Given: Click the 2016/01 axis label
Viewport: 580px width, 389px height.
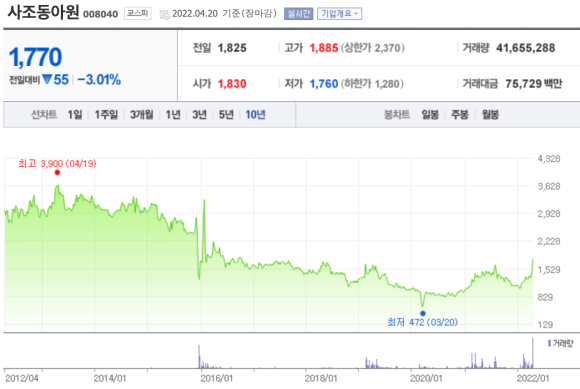Looking at the screenshot, I should (216, 378).
